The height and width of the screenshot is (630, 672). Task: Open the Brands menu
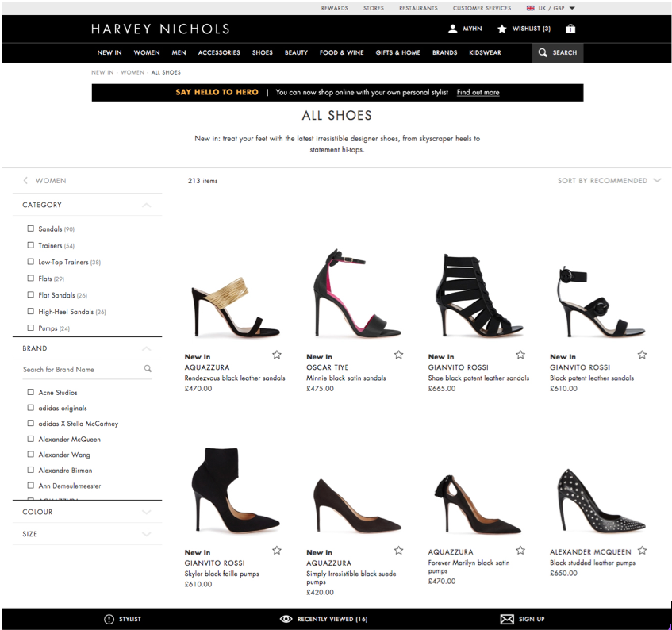point(445,52)
